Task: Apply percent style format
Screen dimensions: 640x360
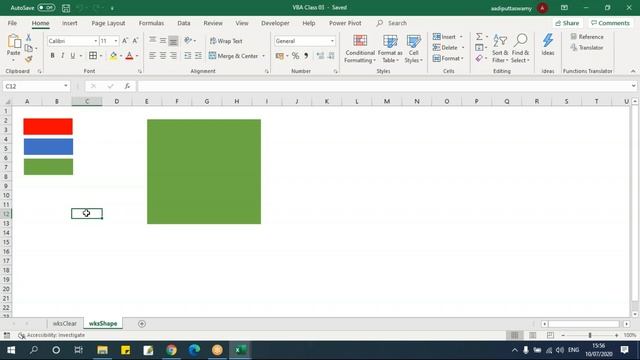Action: [x=296, y=56]
